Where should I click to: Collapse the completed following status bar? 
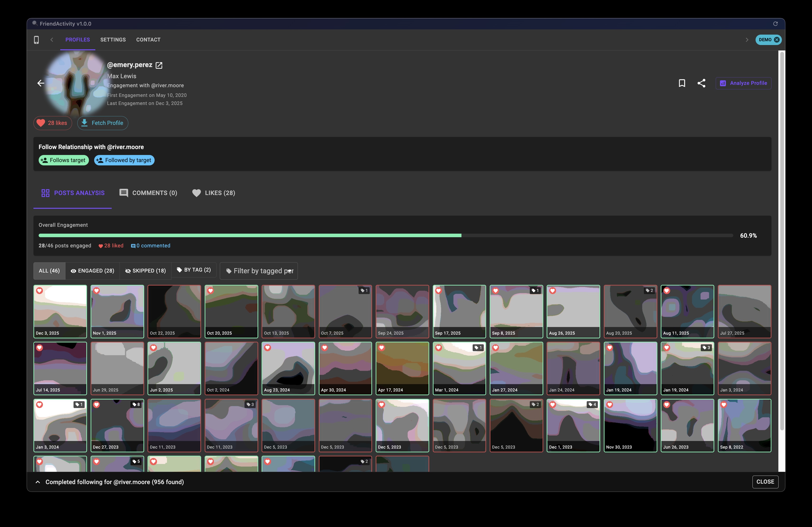37,482
